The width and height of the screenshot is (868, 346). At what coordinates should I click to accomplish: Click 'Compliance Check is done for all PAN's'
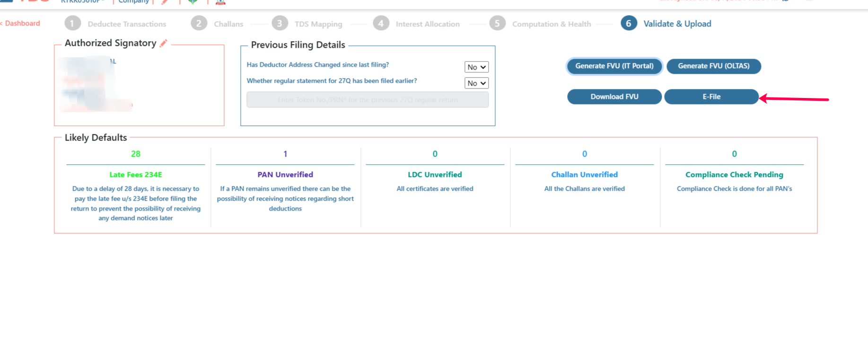(734, 189)
